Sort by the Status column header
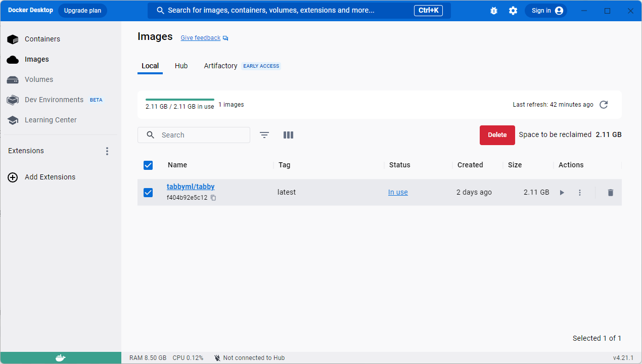The width and height of the screenshot is (642, 364). coord(400,165)
